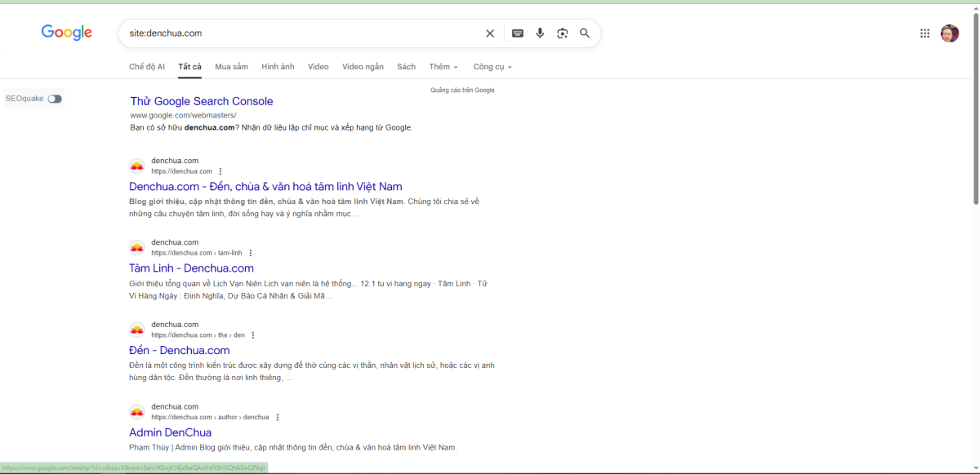
Task: Click the Google logo
Action: (x=67, y=33)
